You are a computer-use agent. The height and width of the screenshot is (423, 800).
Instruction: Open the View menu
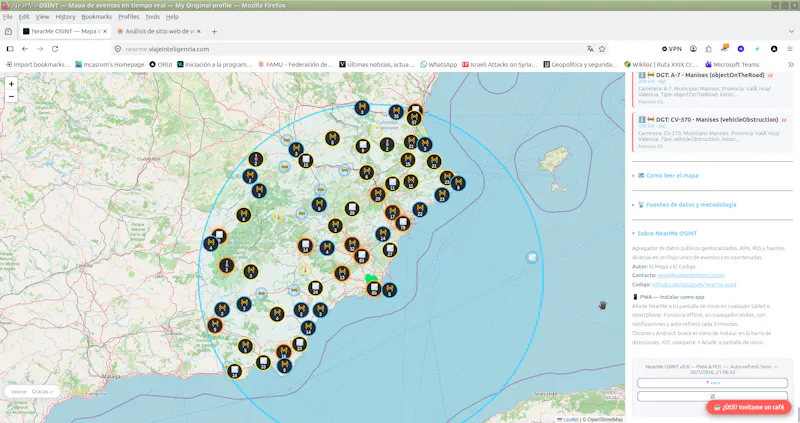tap(42, 17)
